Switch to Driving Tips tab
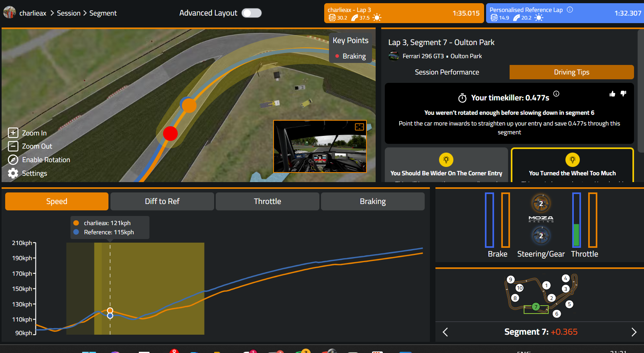Screen dimensions: 644x353 (x=571, y=72)
